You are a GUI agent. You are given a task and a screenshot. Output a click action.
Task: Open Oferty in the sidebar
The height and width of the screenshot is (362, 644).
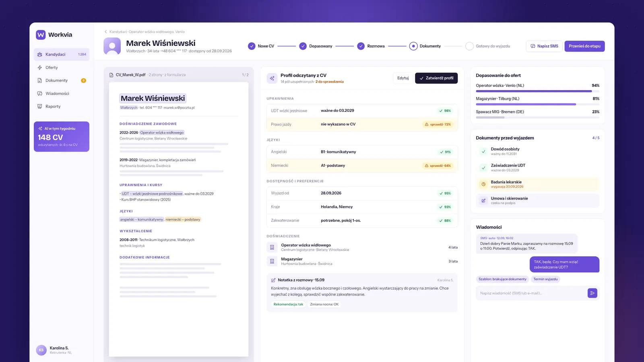[x=62, y=68]
